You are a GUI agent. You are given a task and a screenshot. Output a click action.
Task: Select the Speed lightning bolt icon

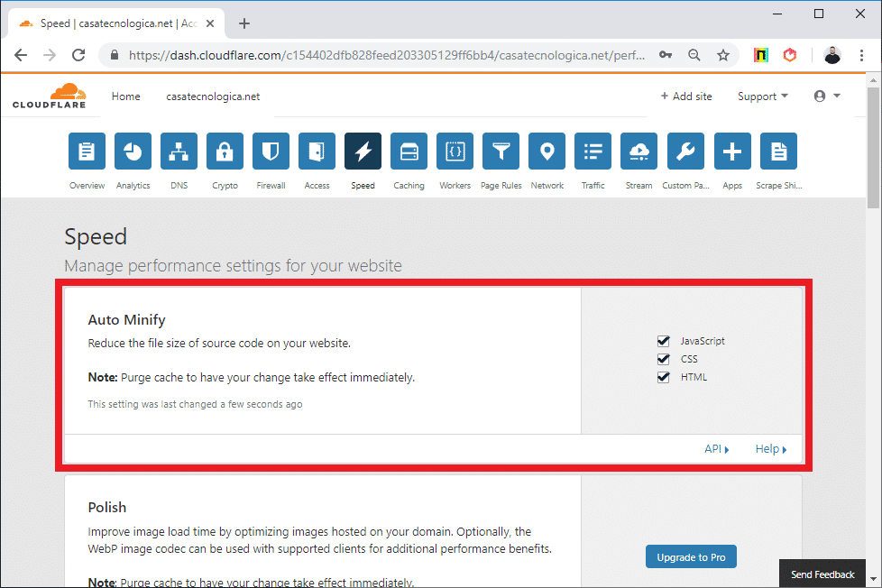point(363,151)
